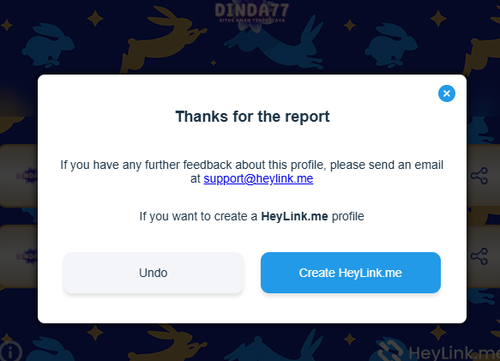
Task: Close the dialog with the blue X icon
Action: pyautogui.click(x=447, y=93)
